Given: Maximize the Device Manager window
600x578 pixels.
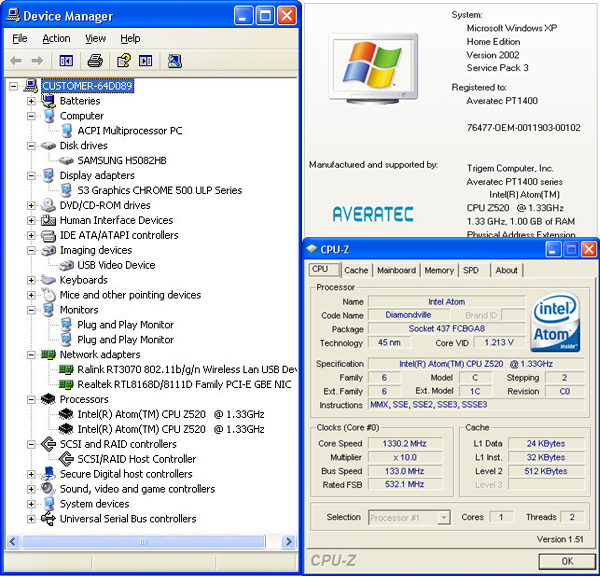Looking at the screenshot, I should coord(264,16).
